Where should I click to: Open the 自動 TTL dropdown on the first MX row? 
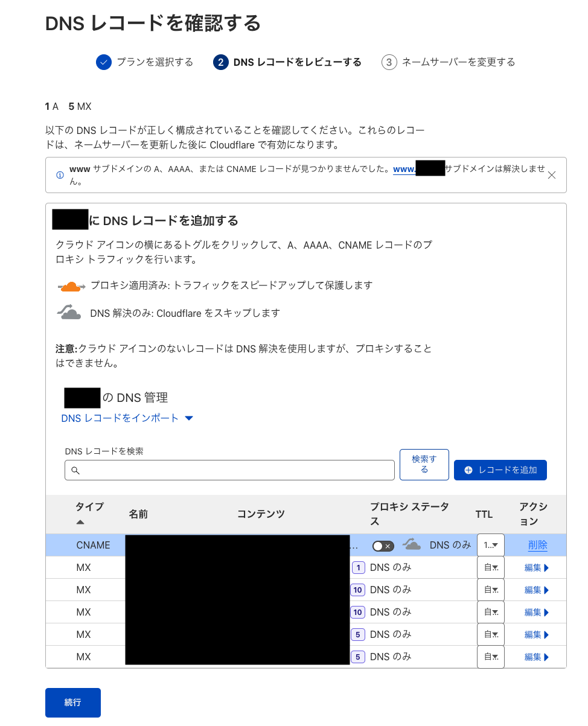pyautogui.click(x=490, y=567)
